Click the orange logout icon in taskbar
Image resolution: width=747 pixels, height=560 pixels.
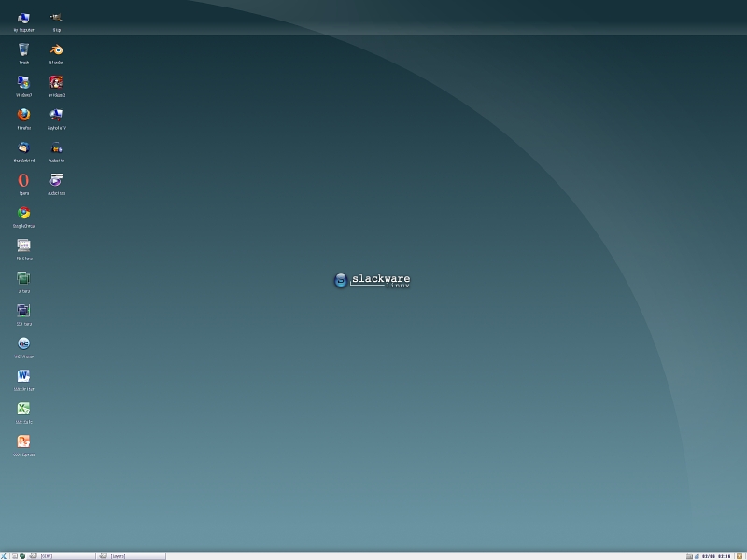pyautogui.click(x=740, y=556)
